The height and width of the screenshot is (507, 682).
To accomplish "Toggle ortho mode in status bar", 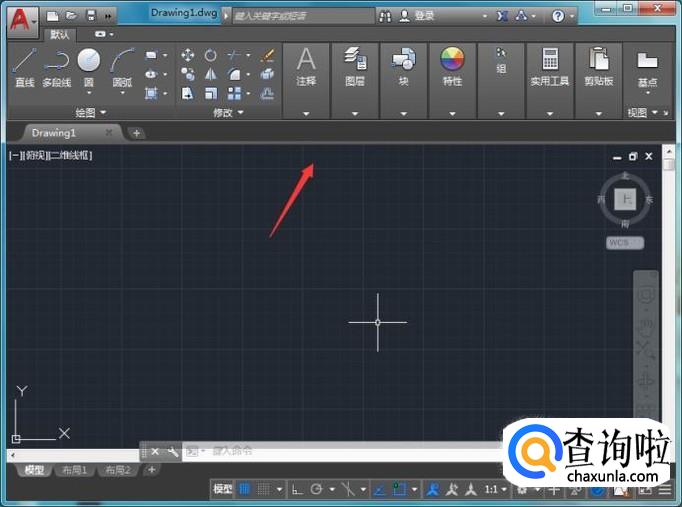I will tap(298, 489).
